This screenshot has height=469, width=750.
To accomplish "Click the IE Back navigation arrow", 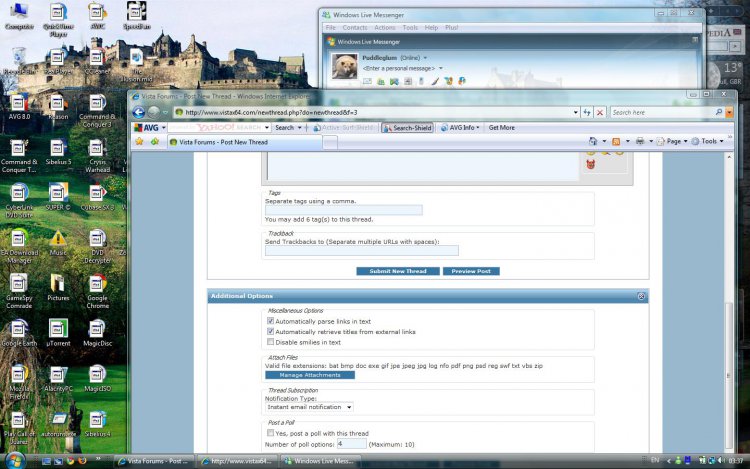I will coord(139,112).
